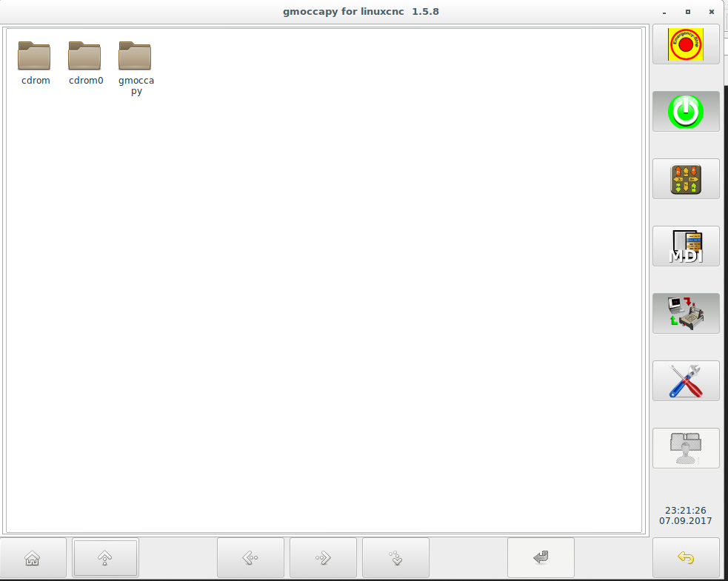Switch to manual jog mode
Viewport: 728px width, 581px height.
click(x=686, y=179)
